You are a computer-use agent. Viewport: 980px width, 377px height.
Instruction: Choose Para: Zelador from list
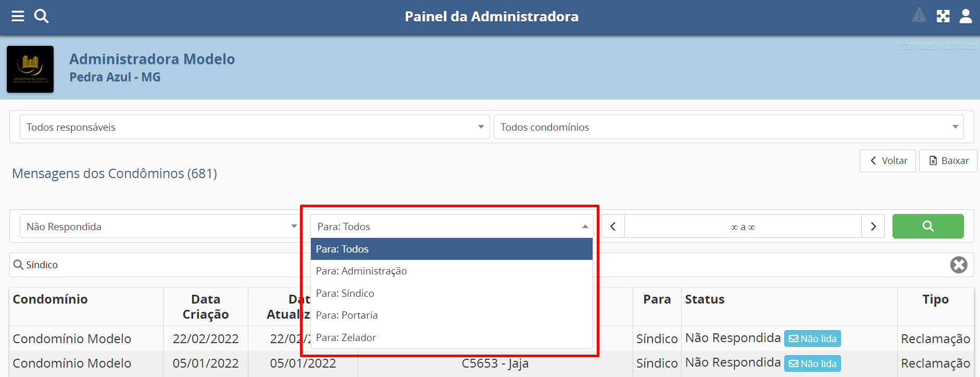[x=346, y=338]
